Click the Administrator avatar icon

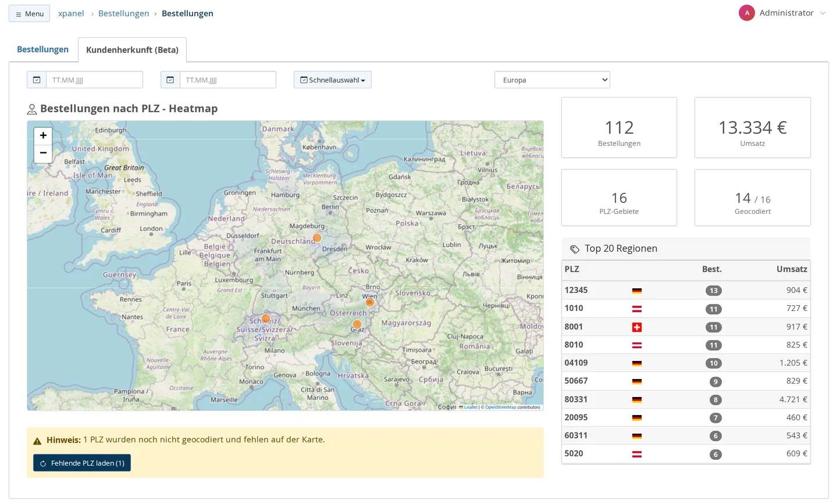click(x=747, y=13)
